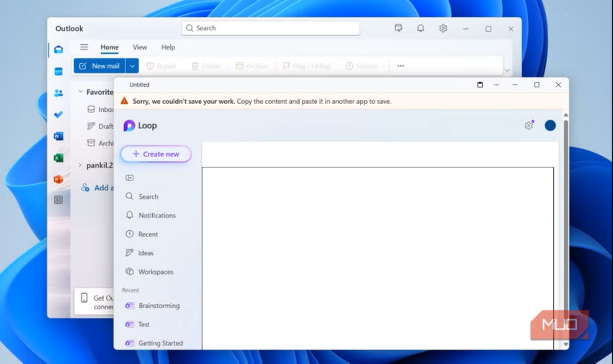
Task: Click the Create new button in Loop
Action: pyautogui.click(x=156, y=154)
